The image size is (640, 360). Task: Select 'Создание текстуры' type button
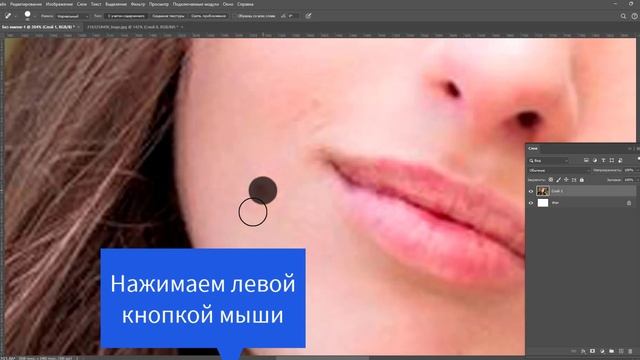(168, 16)
